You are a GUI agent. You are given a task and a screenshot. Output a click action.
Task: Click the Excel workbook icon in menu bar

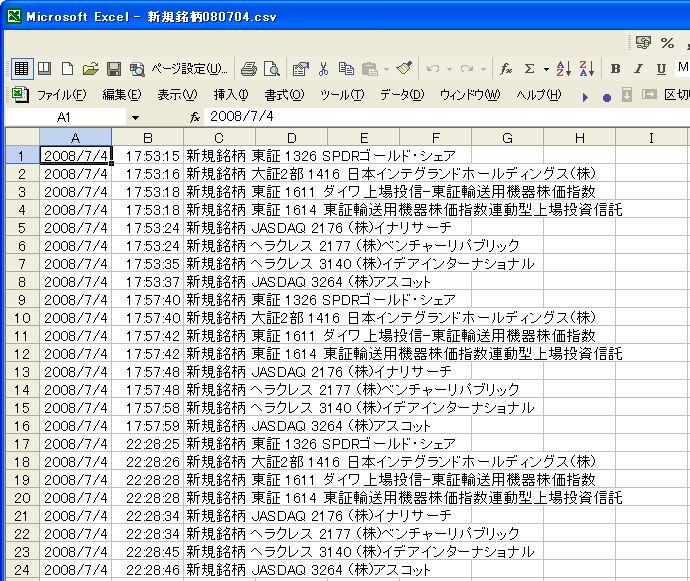[20, 95]
